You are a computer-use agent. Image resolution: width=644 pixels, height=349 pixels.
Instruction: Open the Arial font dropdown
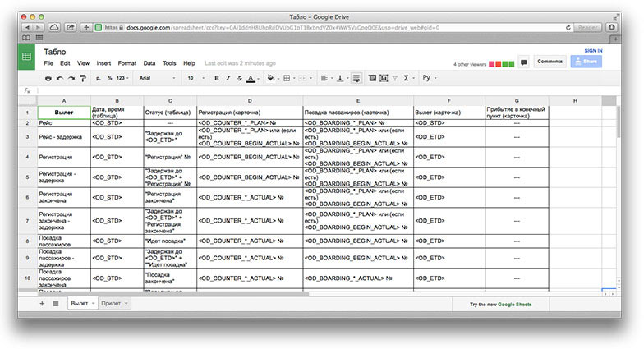coord(156,78)
